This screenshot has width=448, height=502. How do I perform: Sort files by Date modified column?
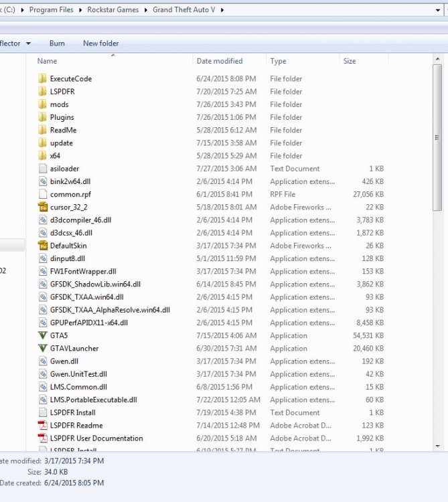click(x=220, y=61)
